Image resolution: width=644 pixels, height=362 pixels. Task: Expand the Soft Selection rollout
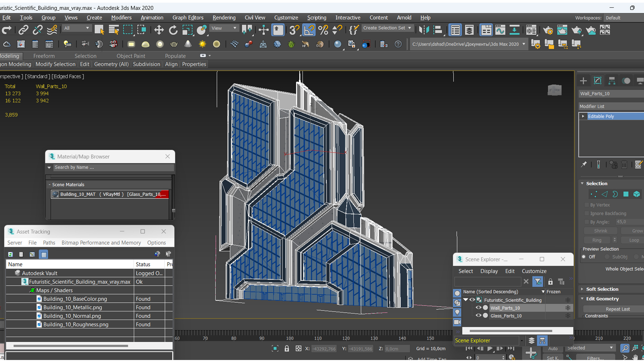602,289
